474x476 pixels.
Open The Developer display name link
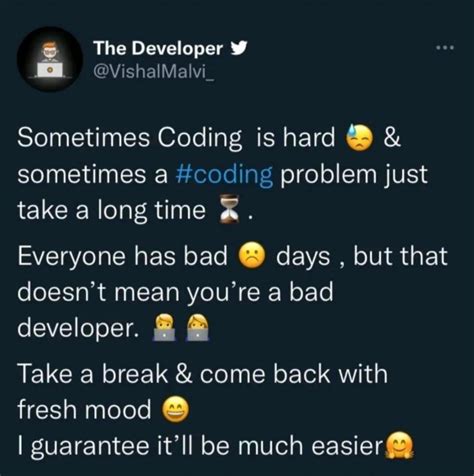(x=158, y=48)
